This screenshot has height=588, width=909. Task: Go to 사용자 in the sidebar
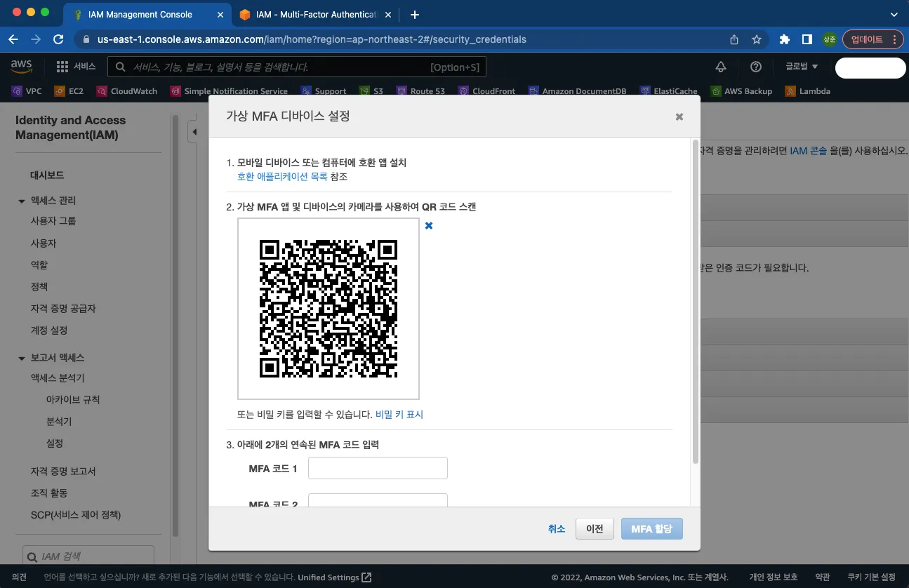pyautogui.click(x=44, y=243)
